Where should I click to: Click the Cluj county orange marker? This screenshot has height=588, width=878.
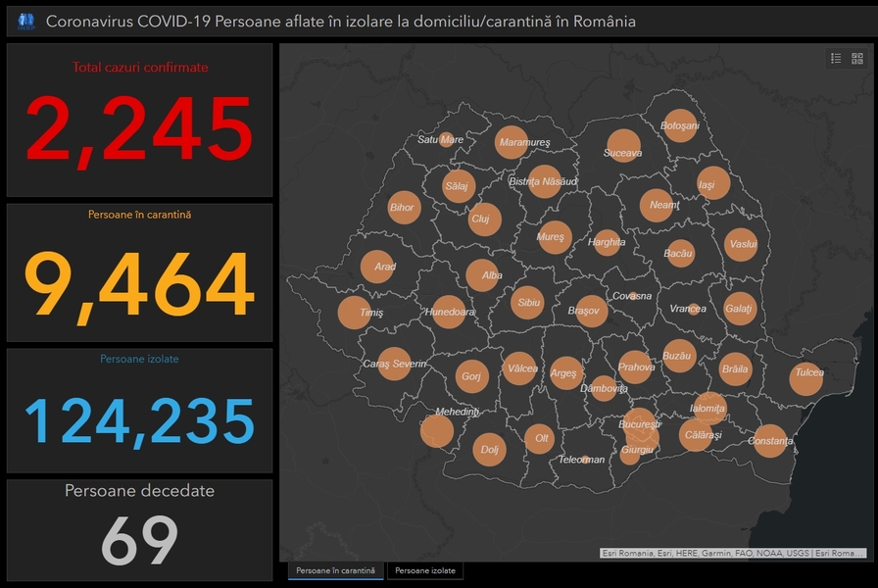coord(484,220)
